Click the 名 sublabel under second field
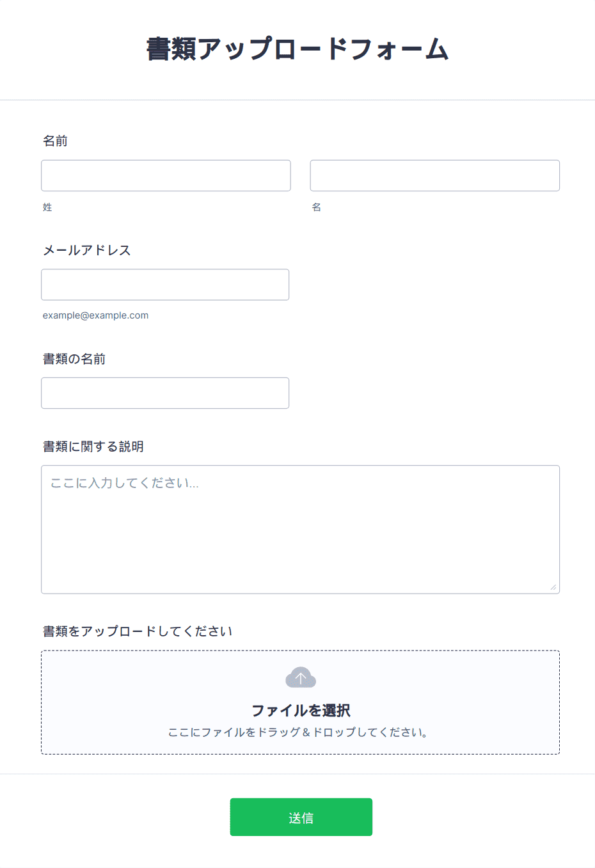The image size is (595, 868). coord(316,207)
